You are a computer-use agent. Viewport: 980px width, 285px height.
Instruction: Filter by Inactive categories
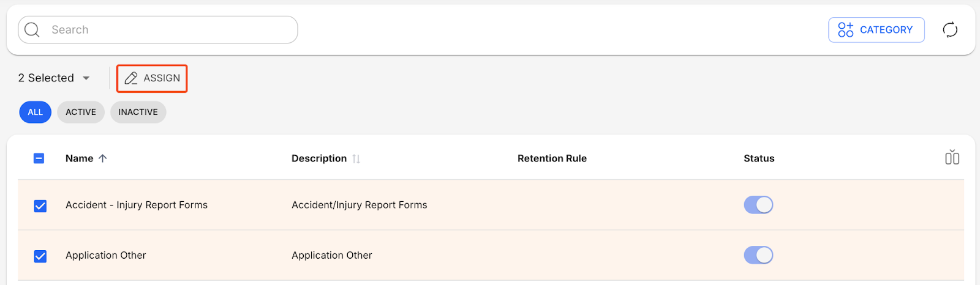coord(138,112)
